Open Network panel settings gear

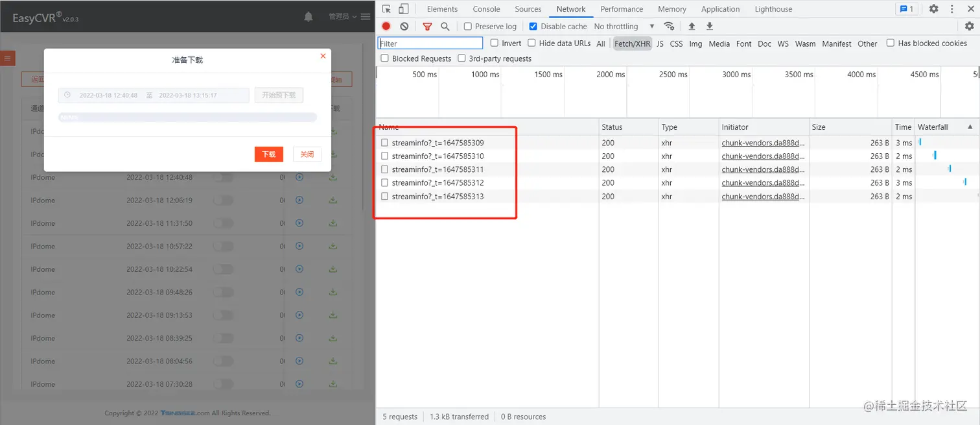(970, 26)
